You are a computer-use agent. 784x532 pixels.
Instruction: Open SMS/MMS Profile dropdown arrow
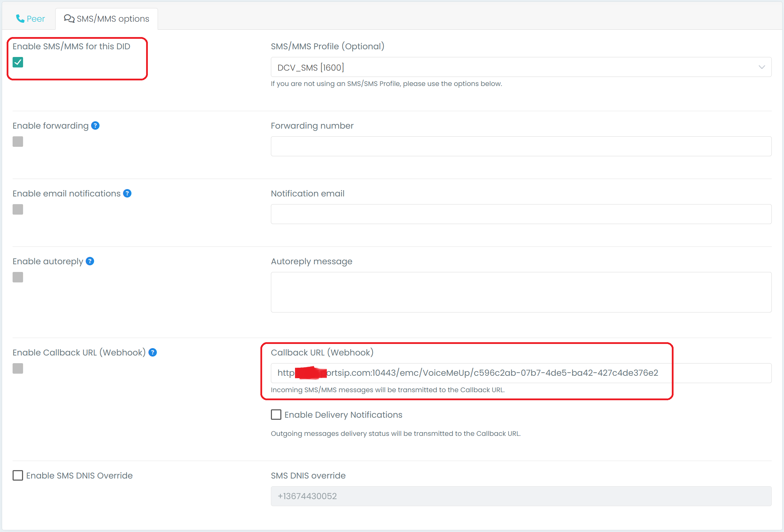point(762,67)
